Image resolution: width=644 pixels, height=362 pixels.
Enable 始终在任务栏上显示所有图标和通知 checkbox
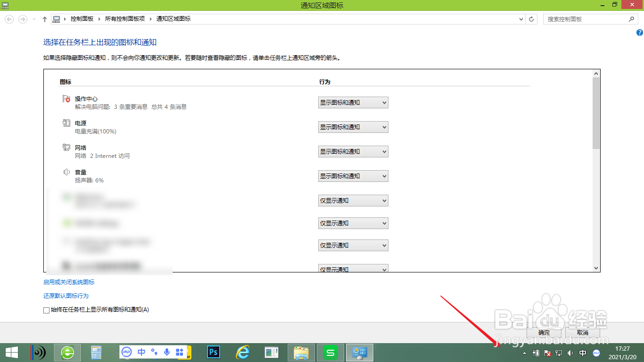pyautogui.click(x=46, y=310)
